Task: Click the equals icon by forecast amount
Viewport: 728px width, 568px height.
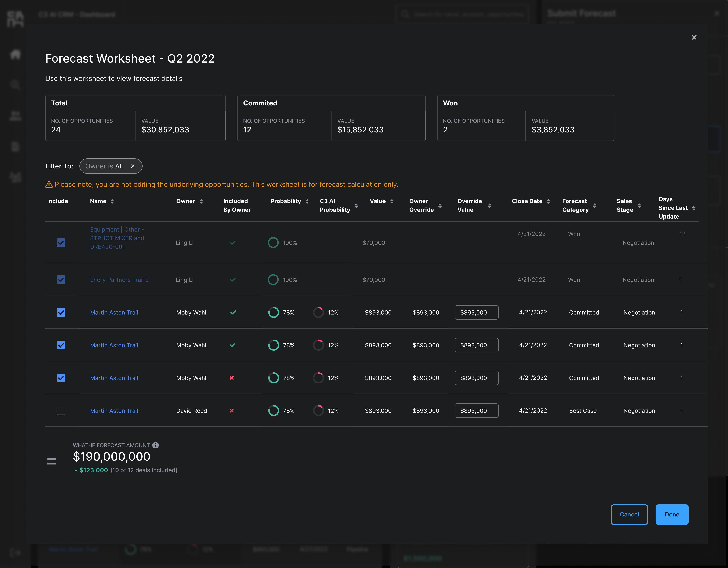Action: coord(52,461)
